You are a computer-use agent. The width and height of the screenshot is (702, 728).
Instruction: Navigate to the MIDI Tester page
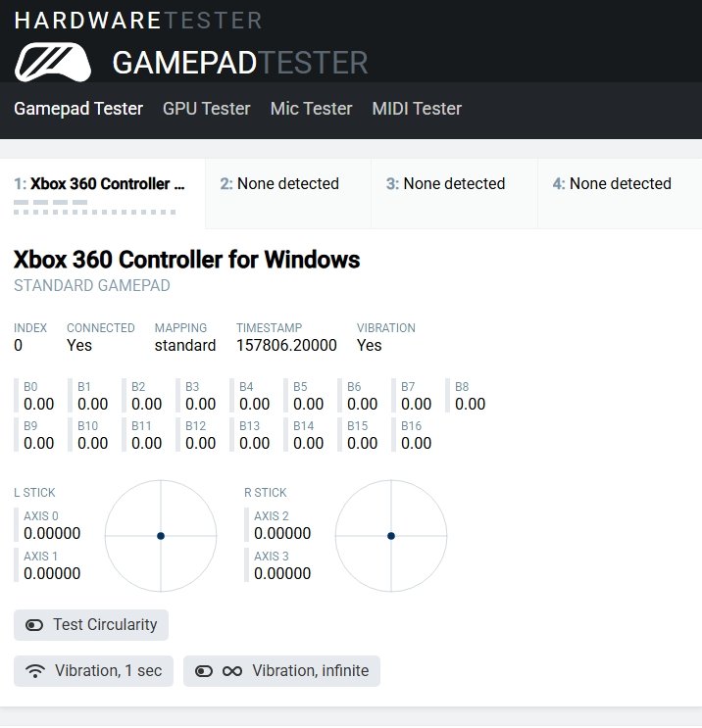(417, 109)
